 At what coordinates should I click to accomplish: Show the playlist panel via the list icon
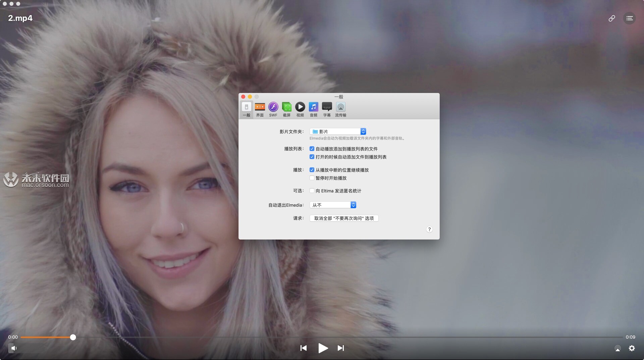pyautogui.click(x=630, y=18)
